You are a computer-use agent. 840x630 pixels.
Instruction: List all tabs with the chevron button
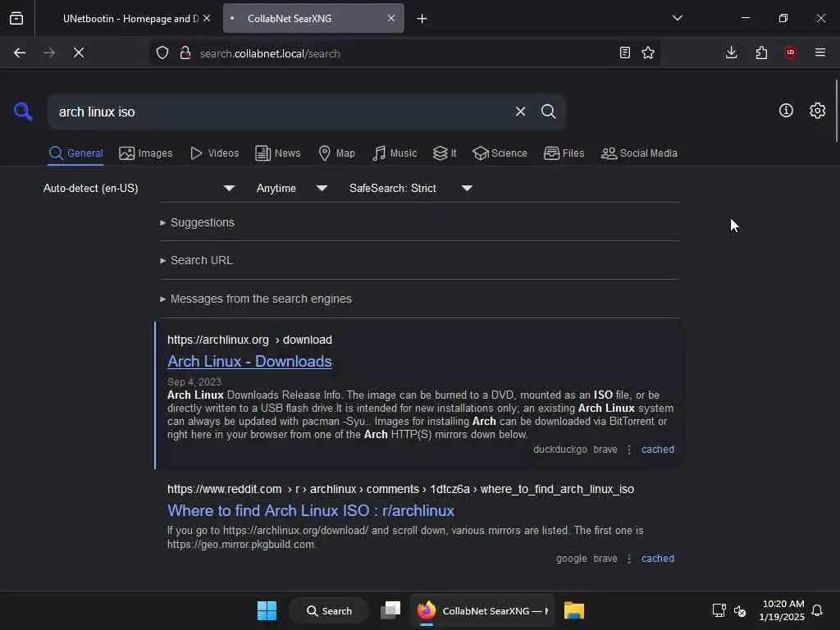coord(678,18)
